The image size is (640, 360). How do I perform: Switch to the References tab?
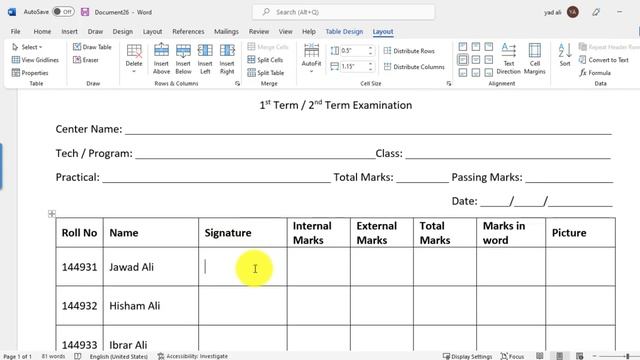[x=188, y=31]
